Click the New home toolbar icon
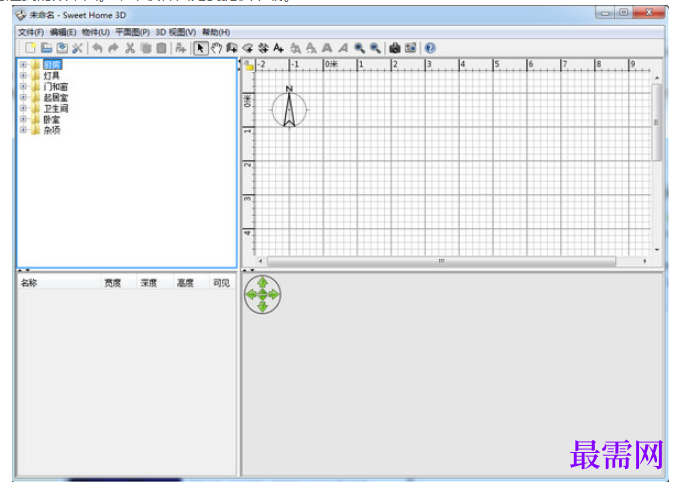 click(30, 48)
